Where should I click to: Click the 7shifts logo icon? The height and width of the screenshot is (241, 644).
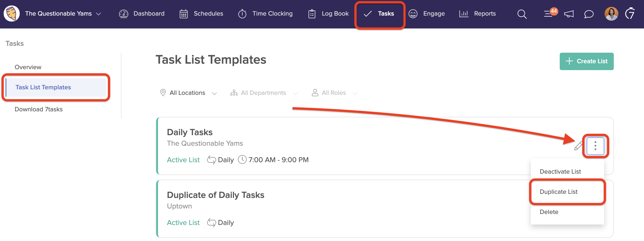tap(630, 14)
